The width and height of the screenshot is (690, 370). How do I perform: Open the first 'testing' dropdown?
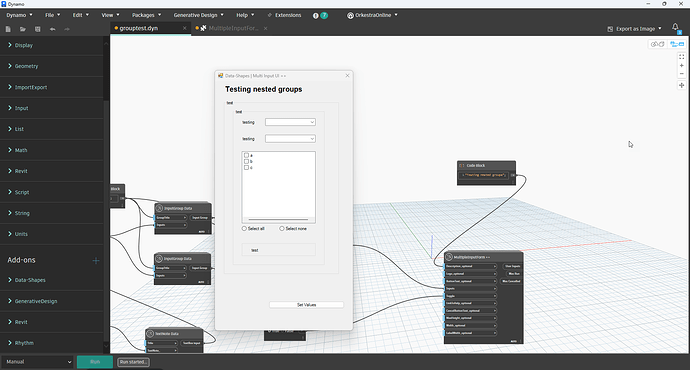click(x=290, y=122)
